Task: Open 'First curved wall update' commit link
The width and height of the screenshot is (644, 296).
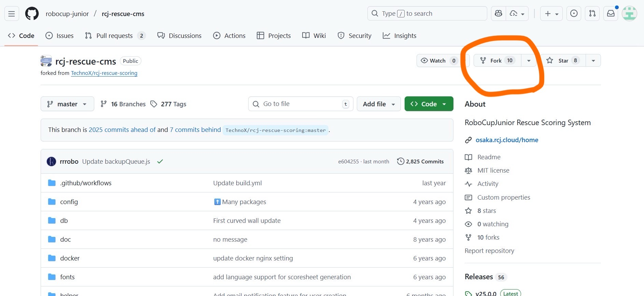Action: point(247,220)
